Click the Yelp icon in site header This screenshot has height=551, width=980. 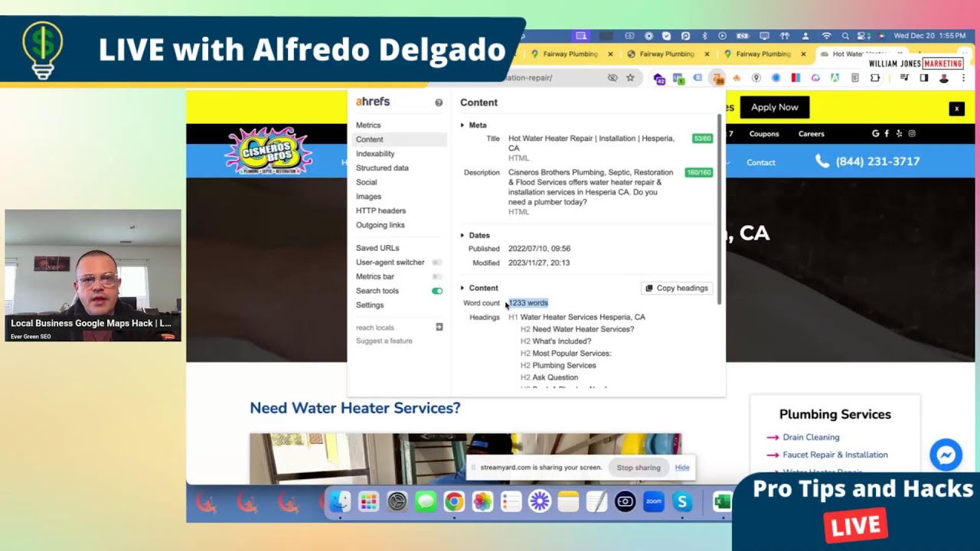click(900, 134)
